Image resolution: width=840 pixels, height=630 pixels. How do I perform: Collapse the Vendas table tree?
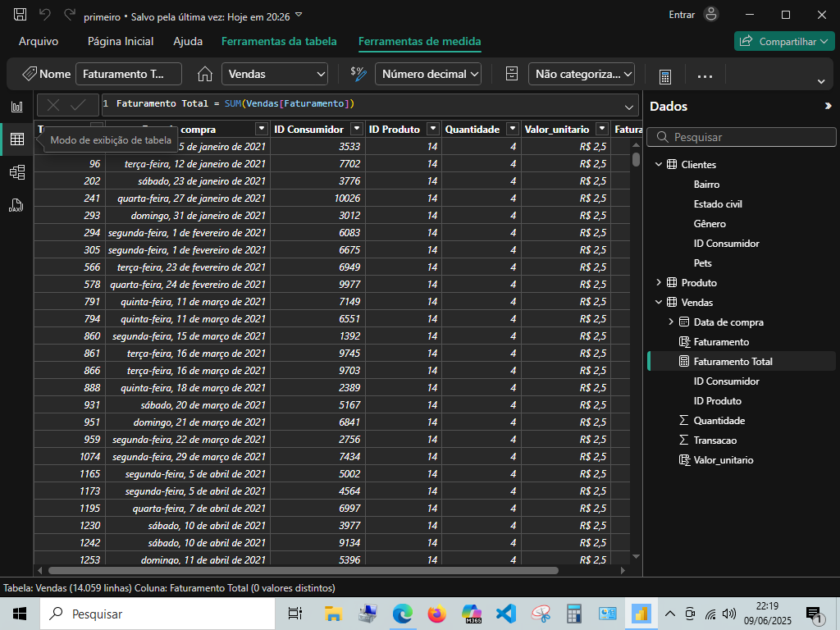pos(659,302)
